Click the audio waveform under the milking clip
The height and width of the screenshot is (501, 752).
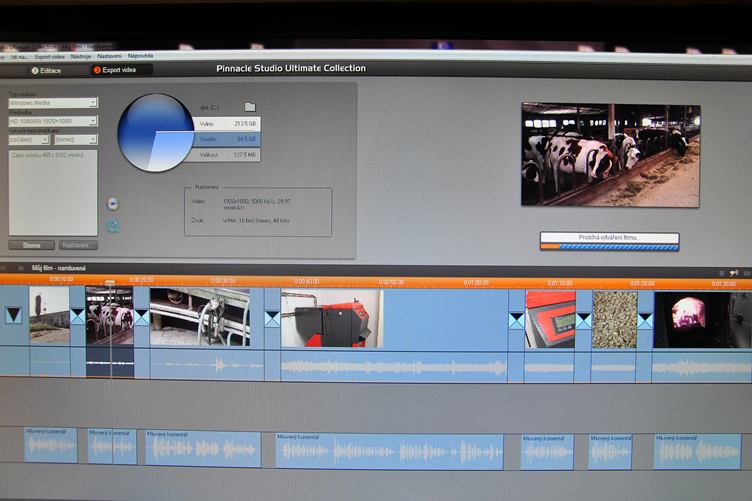(207, 366)
